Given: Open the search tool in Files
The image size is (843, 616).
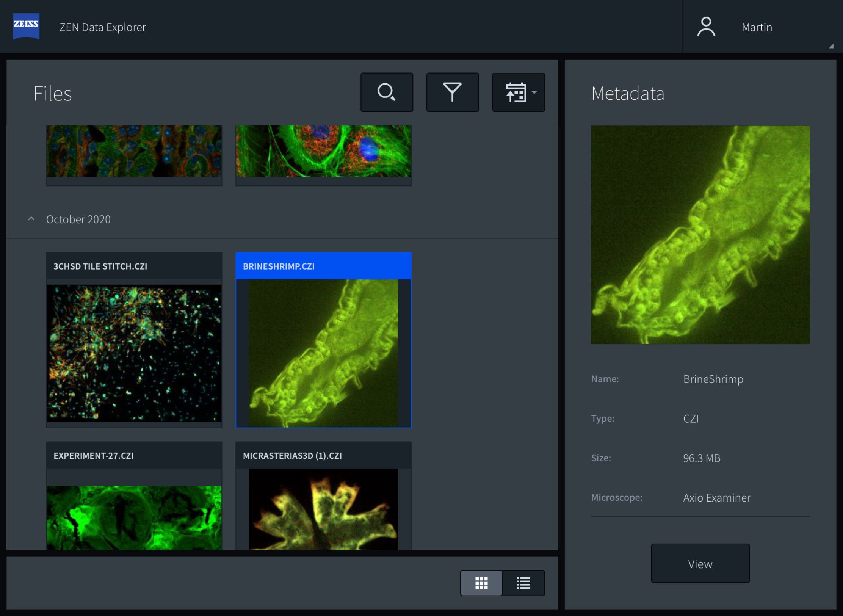Looking at the screenshot, I should [387, 92].
